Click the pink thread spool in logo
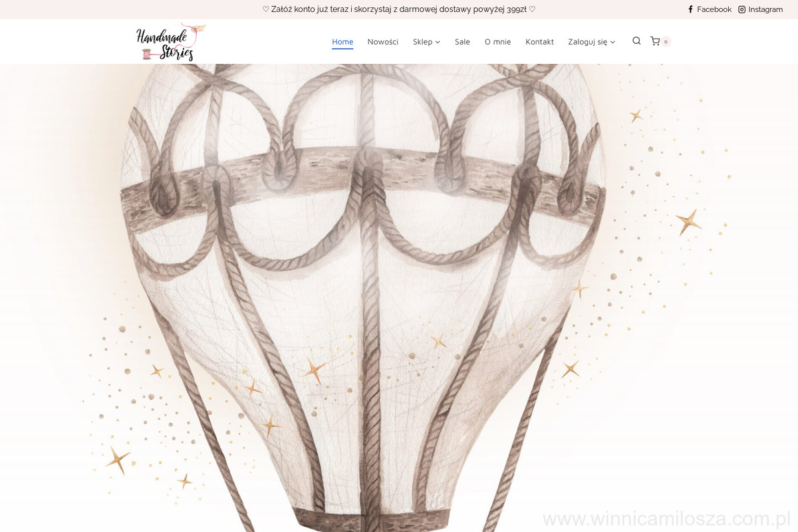This screenshot has height=532, width=798. pos(146,55)
